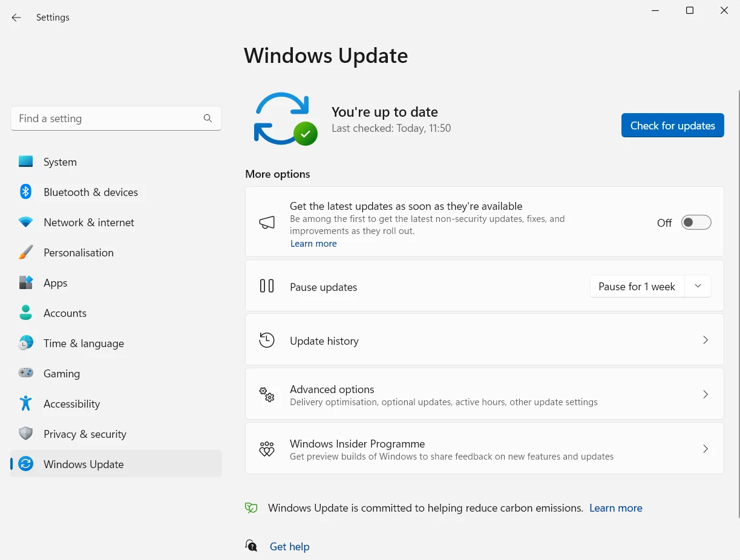
Task: Enable getting latest updates as soon as available
Action: [x=696, y=222]
